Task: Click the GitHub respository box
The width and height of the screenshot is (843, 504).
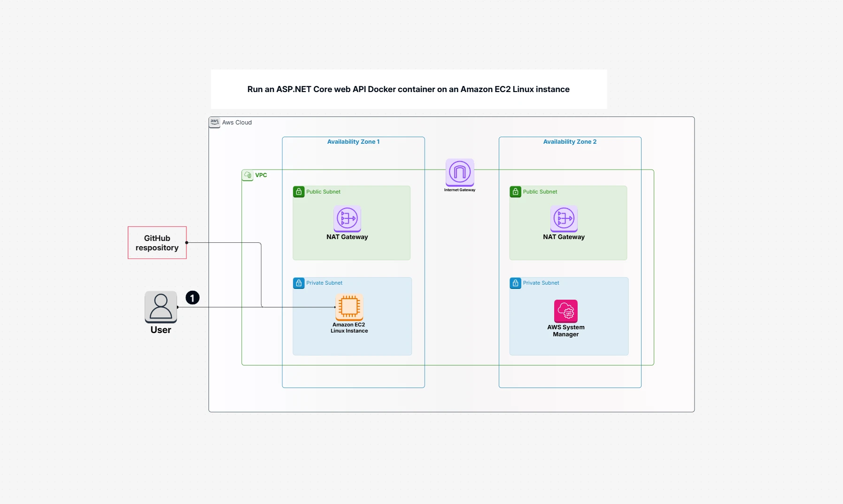Action: point(157,243)
